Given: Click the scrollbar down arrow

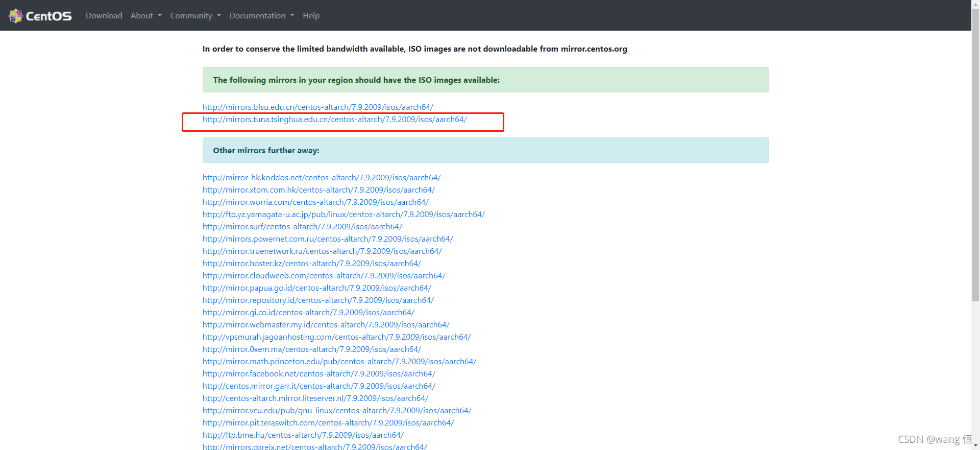Looking at the screenshot, I should tap(975, 446).
